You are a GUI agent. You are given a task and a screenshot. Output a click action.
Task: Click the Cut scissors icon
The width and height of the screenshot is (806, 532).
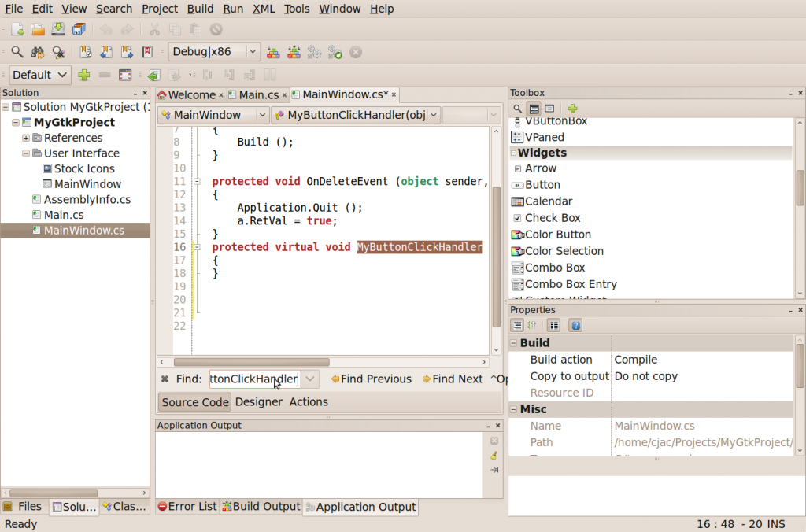154,29
